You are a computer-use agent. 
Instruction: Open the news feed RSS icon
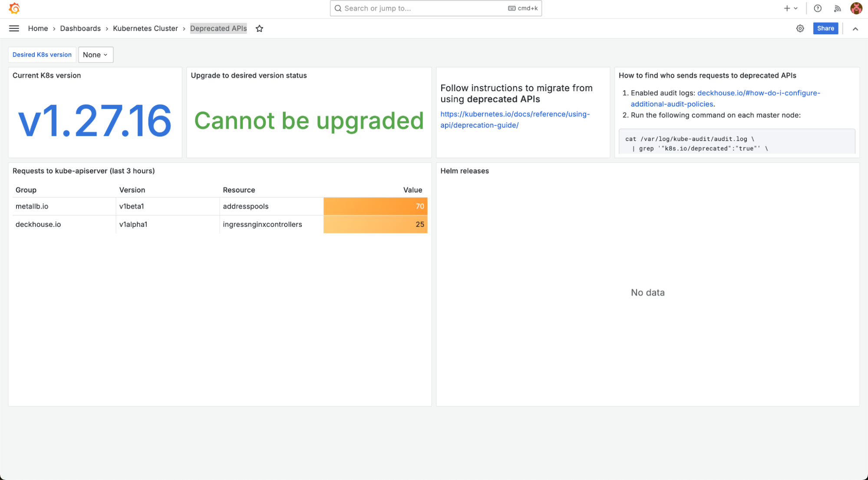[837, 8]
